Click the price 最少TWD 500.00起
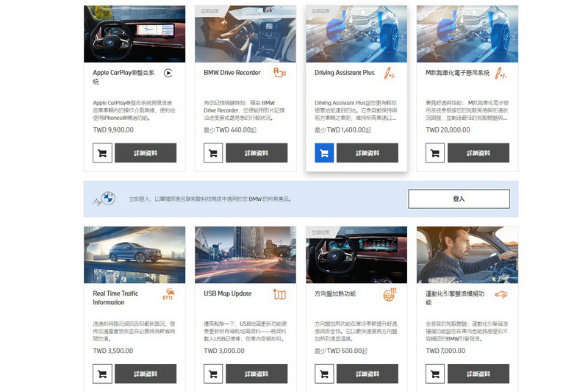 pyautogui.click(x=341, y=351)
